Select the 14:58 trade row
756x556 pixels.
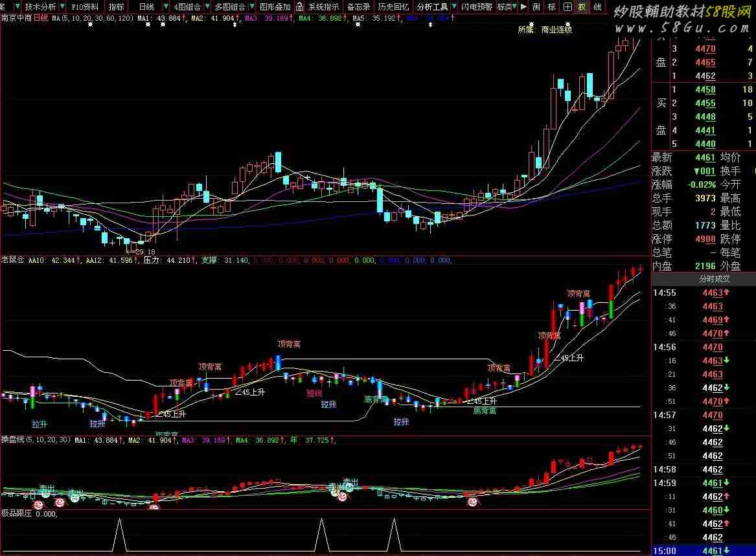click(704, 469)
